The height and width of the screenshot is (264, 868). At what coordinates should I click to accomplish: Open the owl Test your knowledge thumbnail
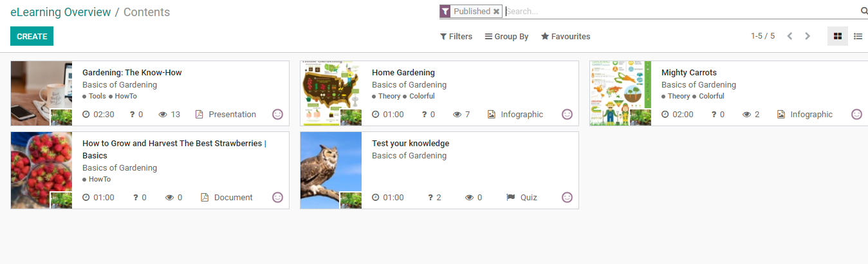point(331,170)
